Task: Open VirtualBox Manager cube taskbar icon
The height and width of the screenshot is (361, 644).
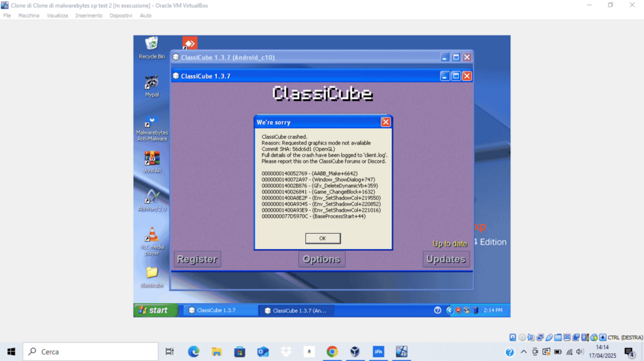Action: 355,351
